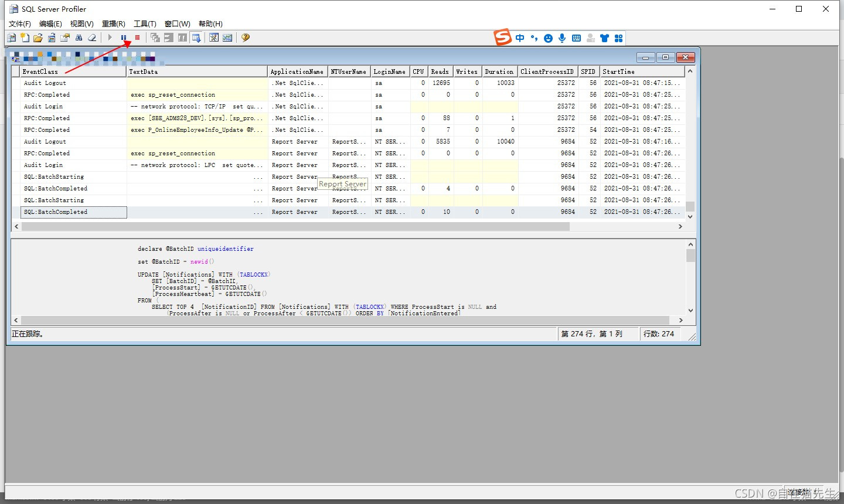Click trace grid vertical scrollbar up arrow
The height and width of the screenshot is (504, 844).
tap(690, 71)
